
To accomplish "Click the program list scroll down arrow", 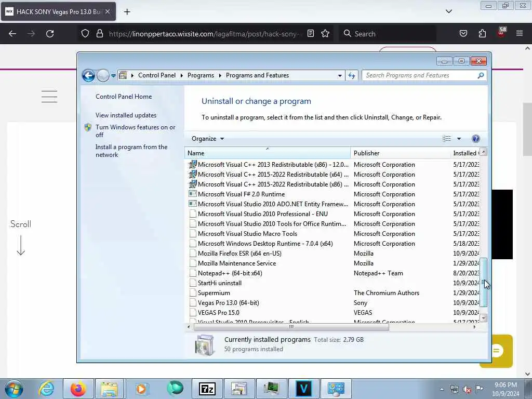I will pos(484,318).
